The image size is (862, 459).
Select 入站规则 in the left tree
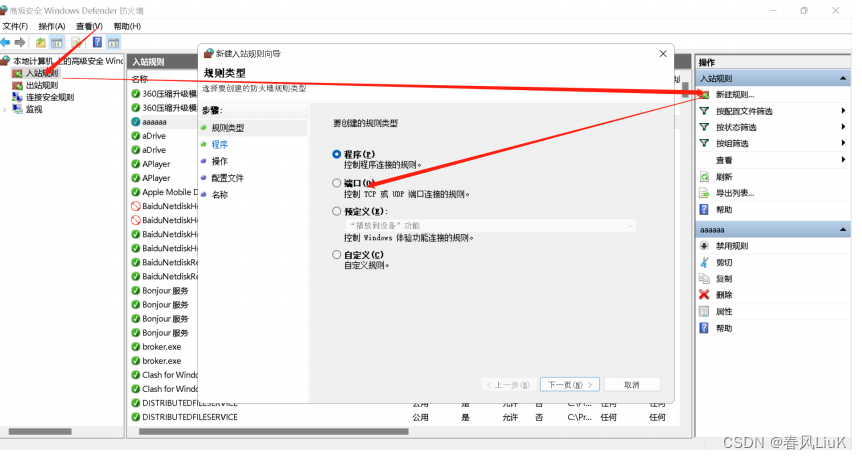[x=42, y=73]
